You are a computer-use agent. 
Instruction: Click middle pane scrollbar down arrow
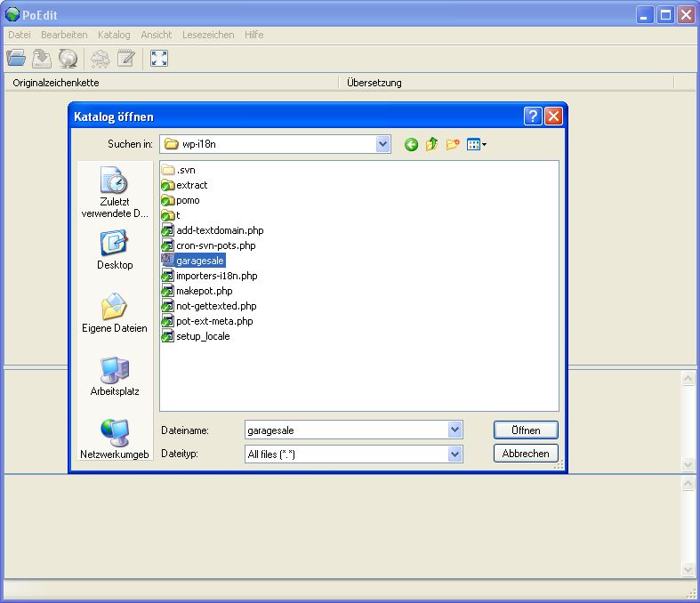[688, 464]
